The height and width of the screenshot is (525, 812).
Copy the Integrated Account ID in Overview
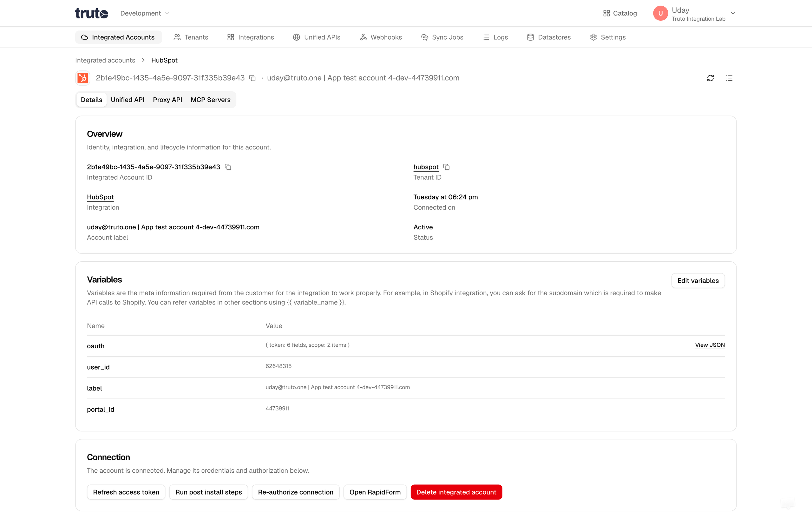pyautogui.click(x=228, y=167)
